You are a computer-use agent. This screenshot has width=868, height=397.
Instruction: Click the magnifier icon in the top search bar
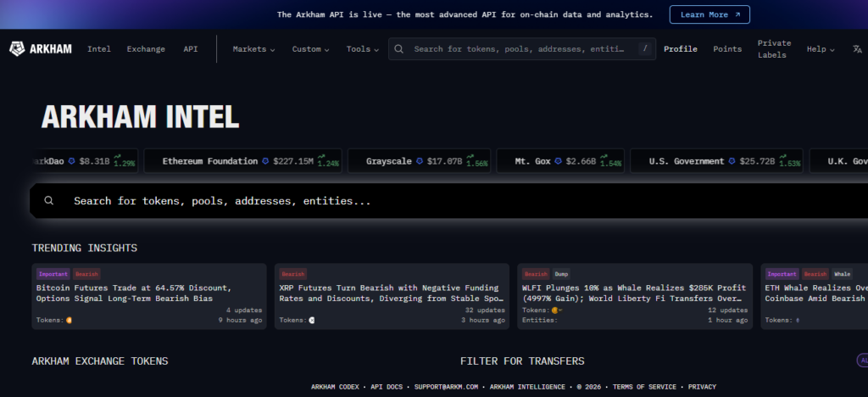[398, 48]
